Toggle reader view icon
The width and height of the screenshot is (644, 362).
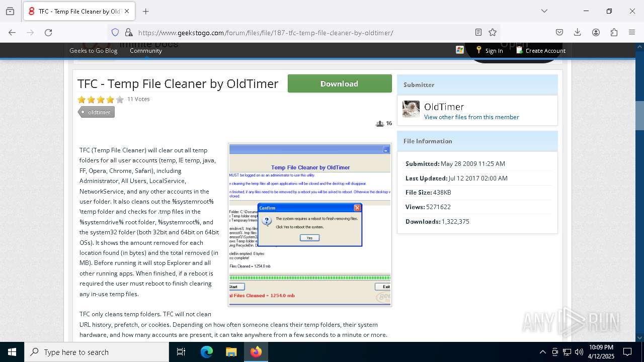click(x=478, y=32)
